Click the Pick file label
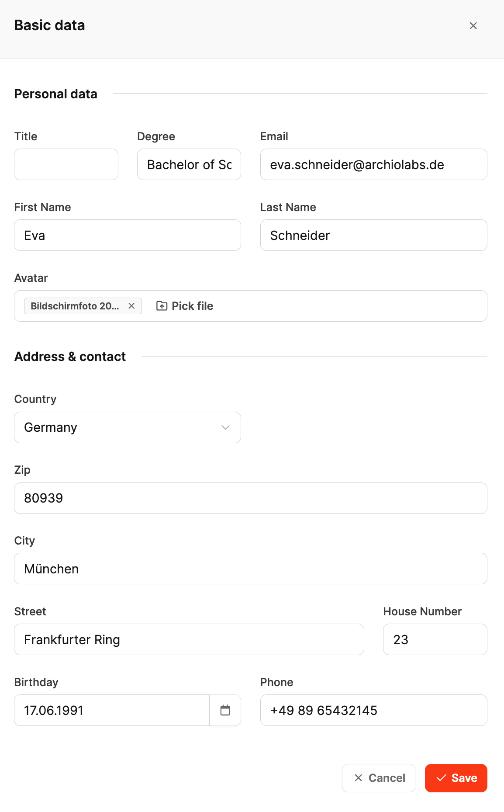504x812 pixels. click(193, 306)
